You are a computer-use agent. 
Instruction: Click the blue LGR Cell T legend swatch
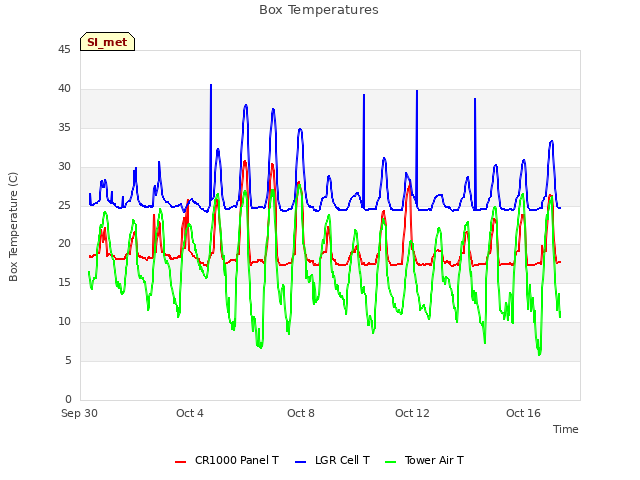pyautogui.click(x=300, y=462)
